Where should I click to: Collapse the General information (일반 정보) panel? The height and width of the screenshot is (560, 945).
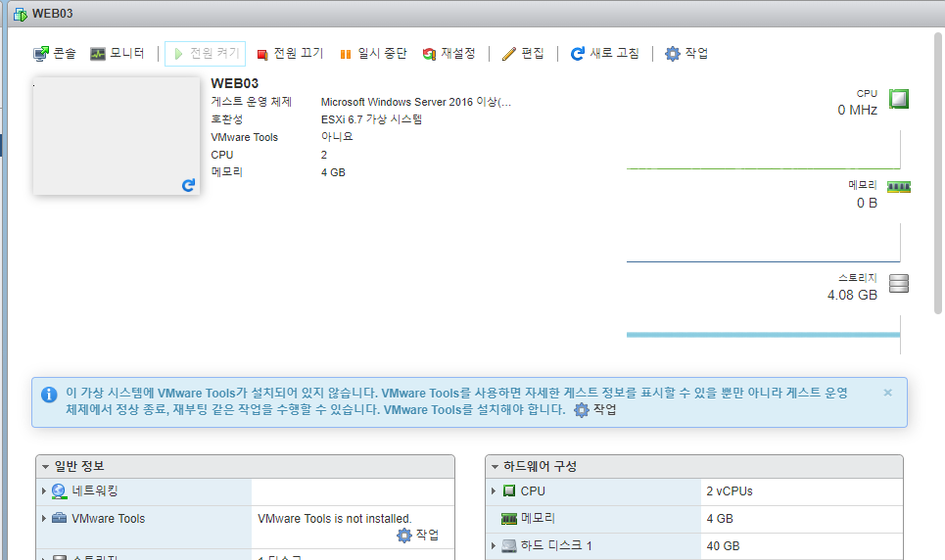click(x=46, y=467)
